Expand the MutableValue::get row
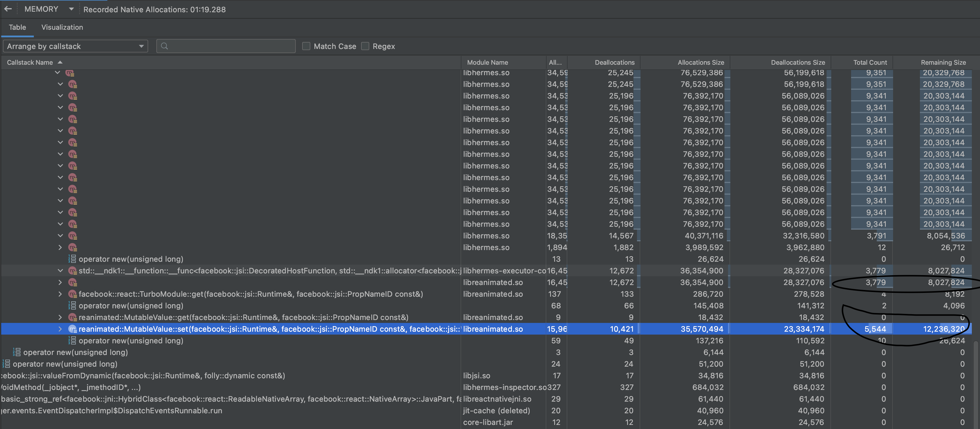Viewport: 980px width, 429px height. 60,317
